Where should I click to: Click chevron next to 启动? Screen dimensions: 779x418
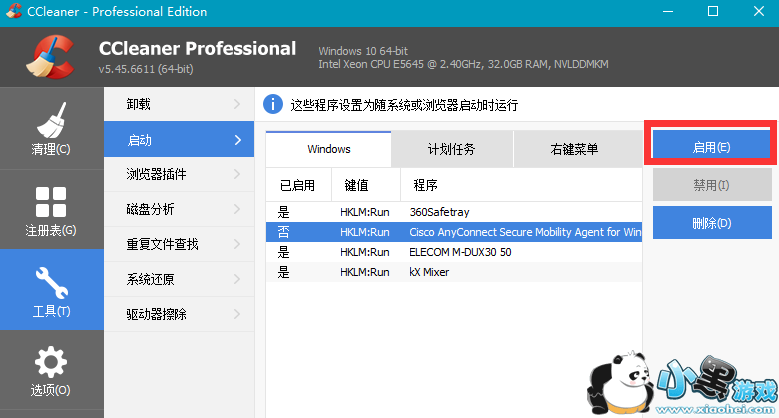coord(237,140)
